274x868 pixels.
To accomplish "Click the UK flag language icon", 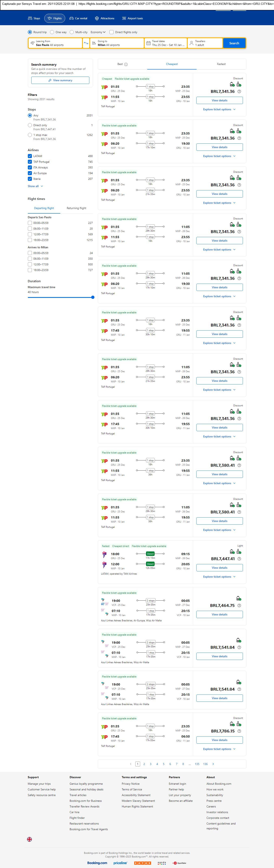I will pos(30,839).
